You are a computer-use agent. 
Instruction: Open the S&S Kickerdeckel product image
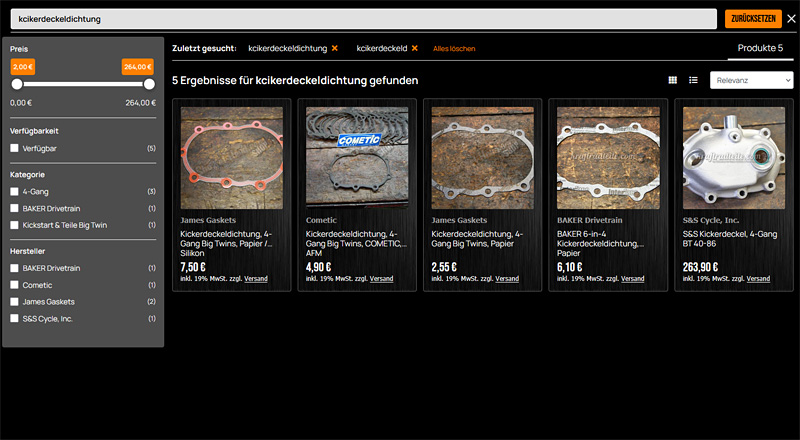(734, 157)
